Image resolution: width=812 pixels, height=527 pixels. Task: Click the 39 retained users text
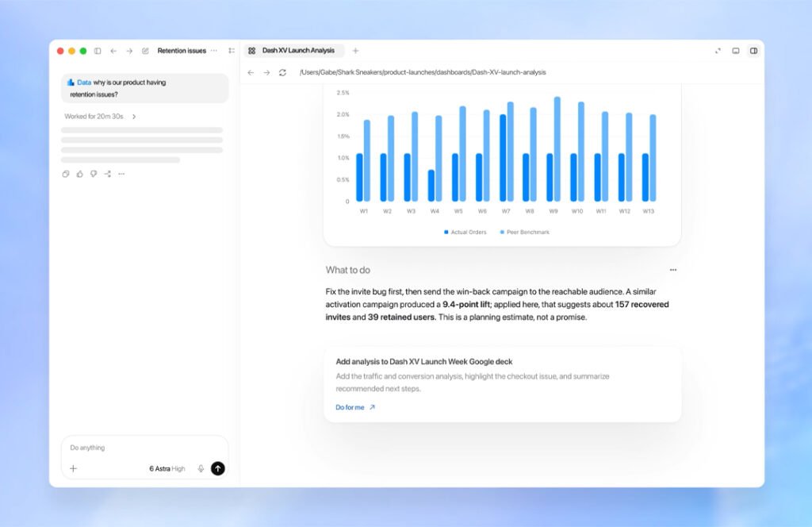click(402, 317)
